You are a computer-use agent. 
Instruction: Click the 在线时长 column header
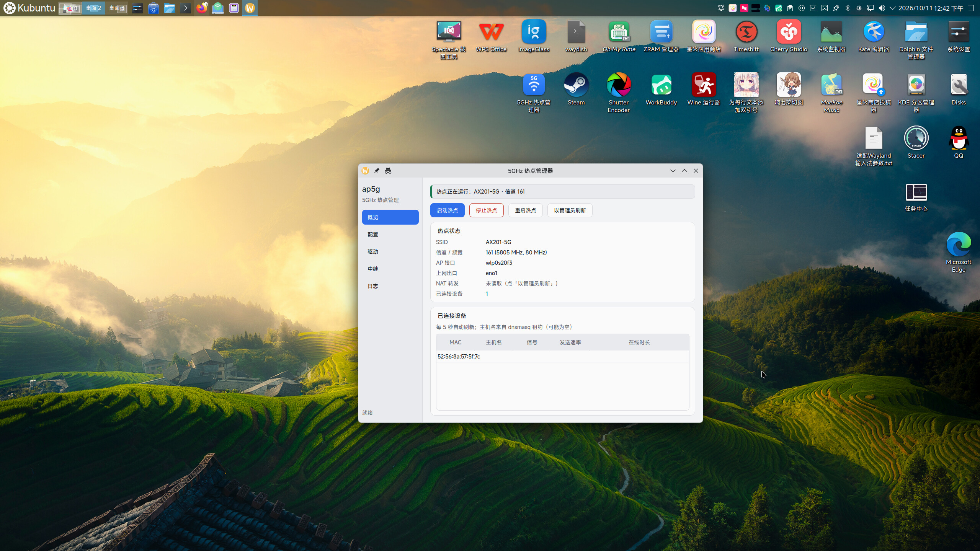click(639, 342)
